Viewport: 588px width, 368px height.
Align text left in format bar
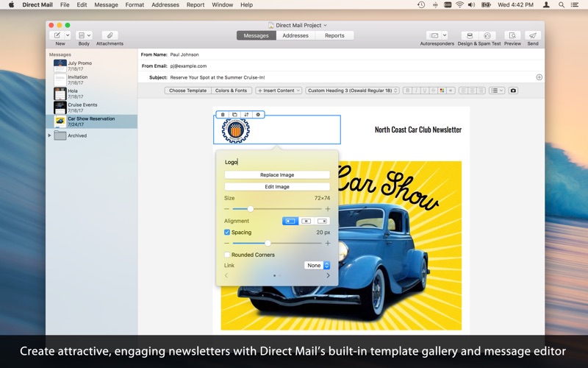pyautogui.click(x=464, y=91)
